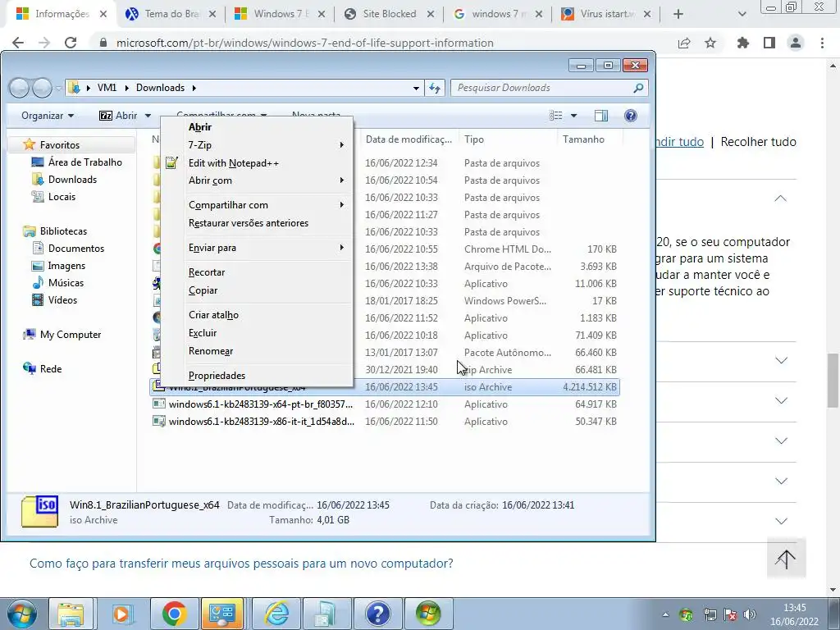Screen dimensions: 840x630
Task: Click volume speaker tray icon
Action: coord(750,614)
